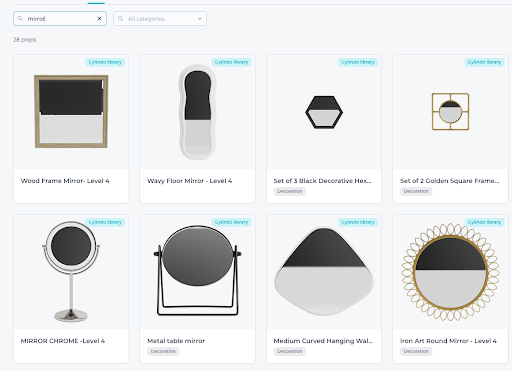512x371 pixels.
Task: Click 'Set of 3 Black Decorative Hex...' title
Action: tap(322, 181)
